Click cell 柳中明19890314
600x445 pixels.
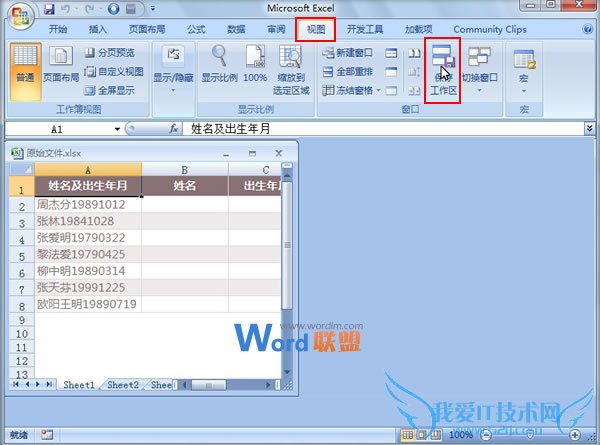[88, 271]
